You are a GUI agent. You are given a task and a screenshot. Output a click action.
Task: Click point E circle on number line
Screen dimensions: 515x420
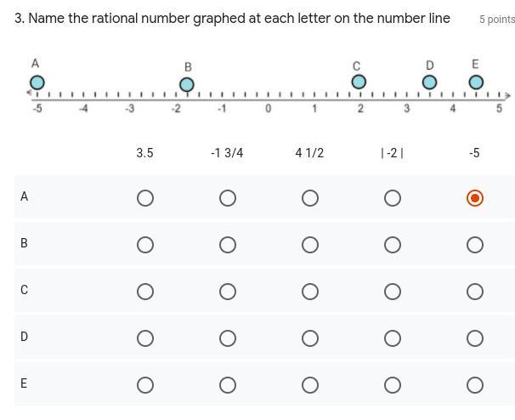tap(476, 82)
